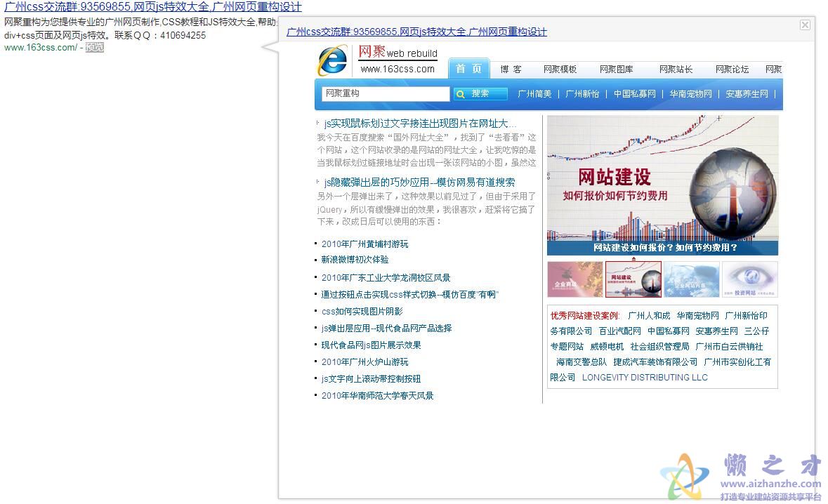This screenshot has width=828, height=504.
Task: Open the 捷成汽车装饰有限公司 case link
Action: pyautogui.click(x=655, y=362)
